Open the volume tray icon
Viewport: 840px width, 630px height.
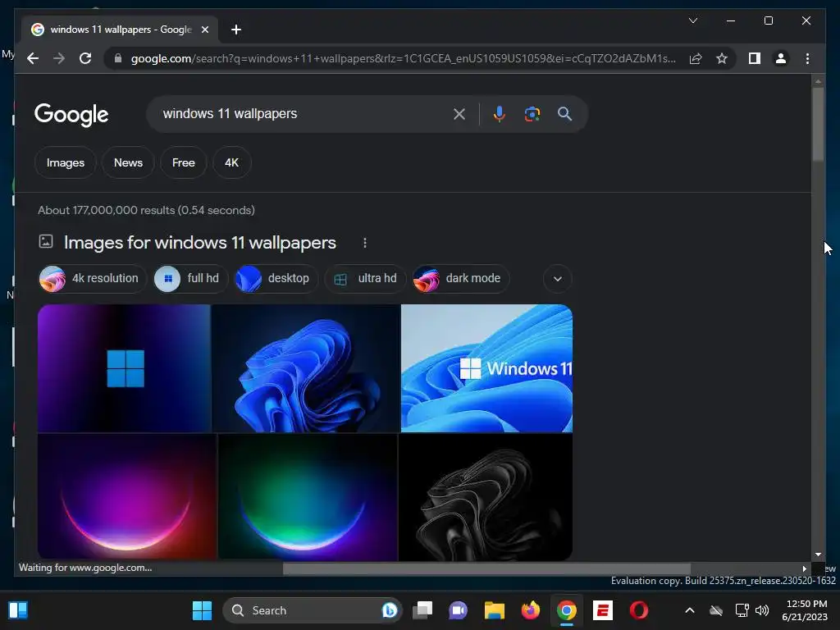(x=762, y=610)
